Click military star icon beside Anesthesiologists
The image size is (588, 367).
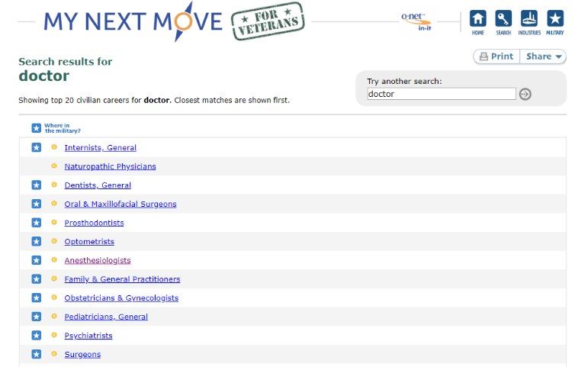coord(36,260)
